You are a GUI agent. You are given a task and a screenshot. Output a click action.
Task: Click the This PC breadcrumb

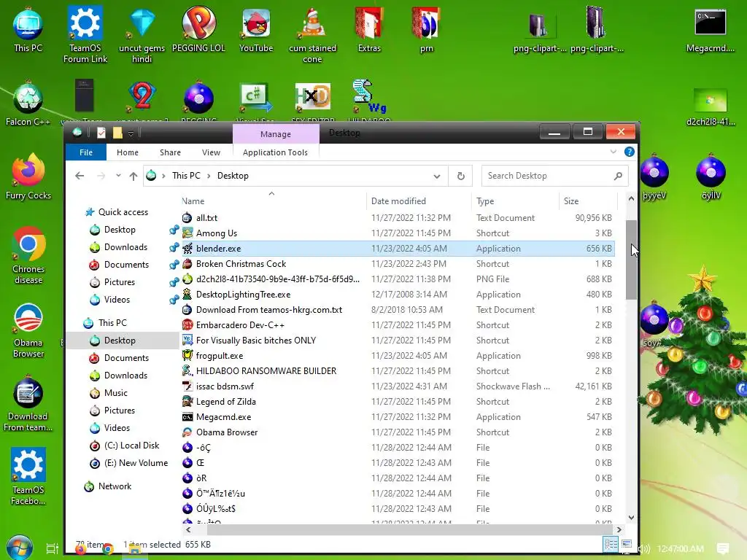[x=186, y=176]
